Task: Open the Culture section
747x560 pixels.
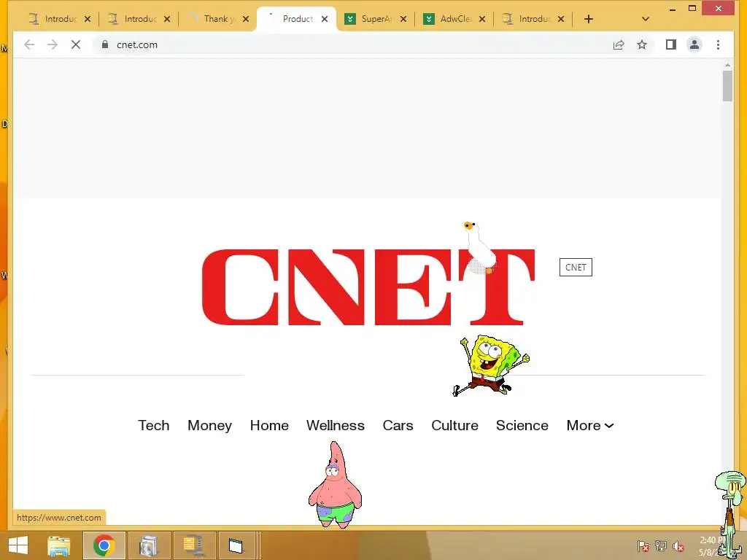Action: click(x=454, y=425)
